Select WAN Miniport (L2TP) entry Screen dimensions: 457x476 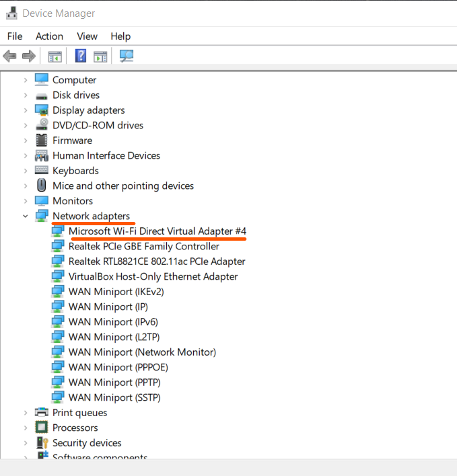(x=114, y=337)
